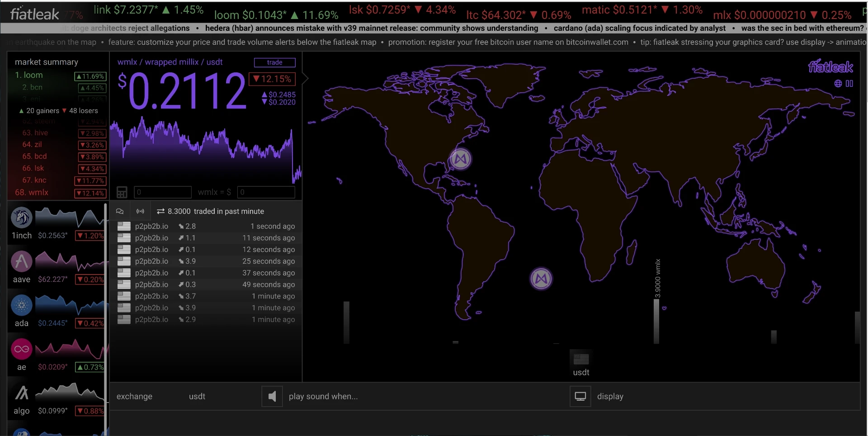Click the 3.9000 wmlx volume bar

(656, 321)
